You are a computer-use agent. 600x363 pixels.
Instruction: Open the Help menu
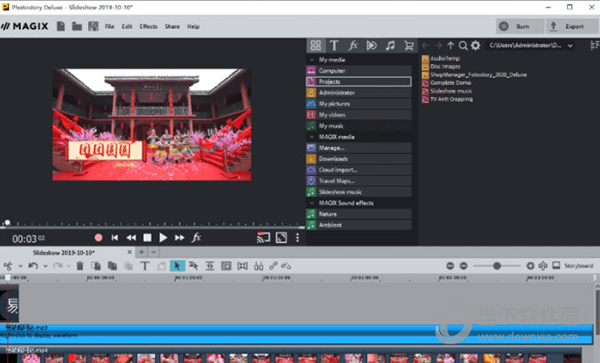point(193,26)
